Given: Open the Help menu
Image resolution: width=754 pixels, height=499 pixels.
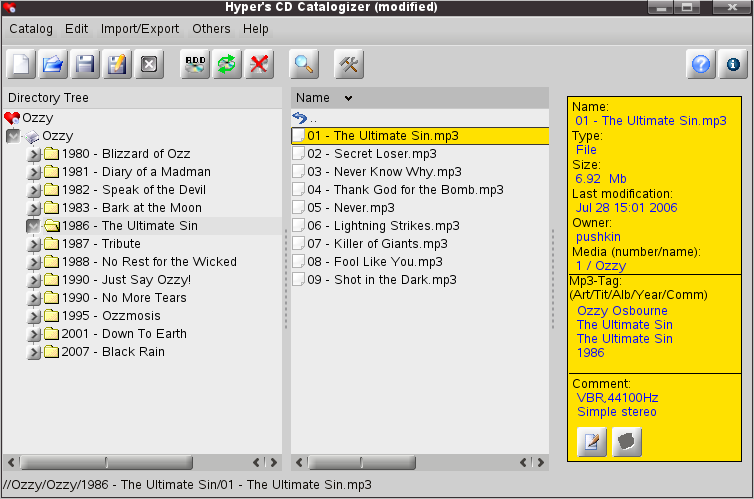Looking at the screenshot, I should coord(255,29).
